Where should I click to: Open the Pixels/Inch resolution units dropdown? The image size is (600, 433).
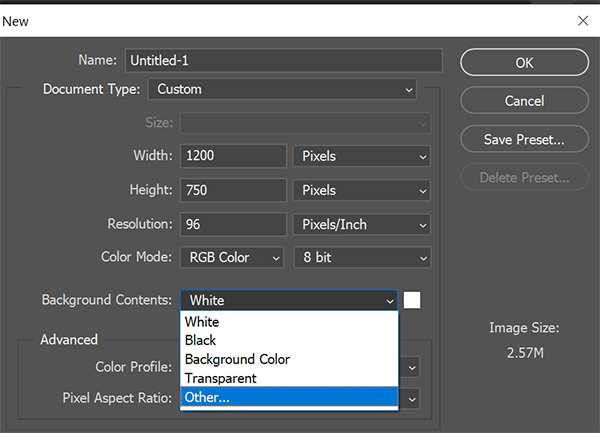coord(363,224)
